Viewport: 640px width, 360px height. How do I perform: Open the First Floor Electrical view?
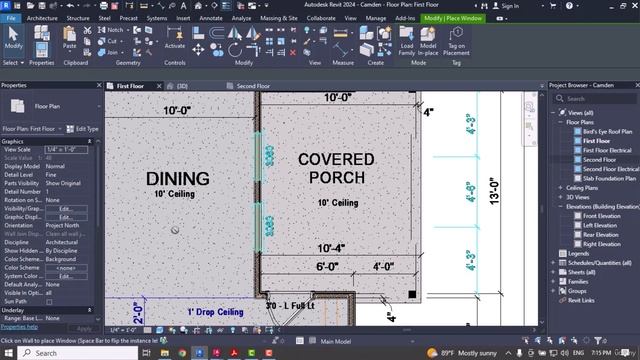tap(607, 150)
